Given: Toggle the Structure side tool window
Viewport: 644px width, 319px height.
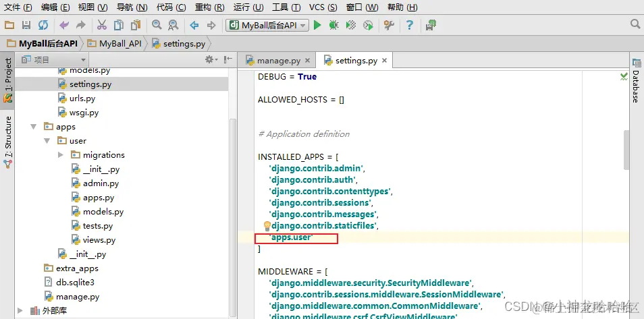Looking at the screenshot, I should (x=8, y=142).
